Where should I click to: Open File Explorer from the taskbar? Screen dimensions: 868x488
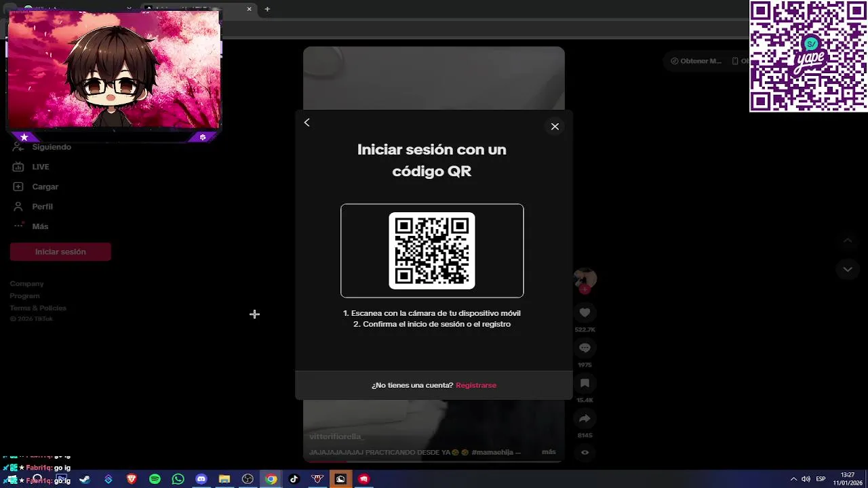click(x=224, y=479)
